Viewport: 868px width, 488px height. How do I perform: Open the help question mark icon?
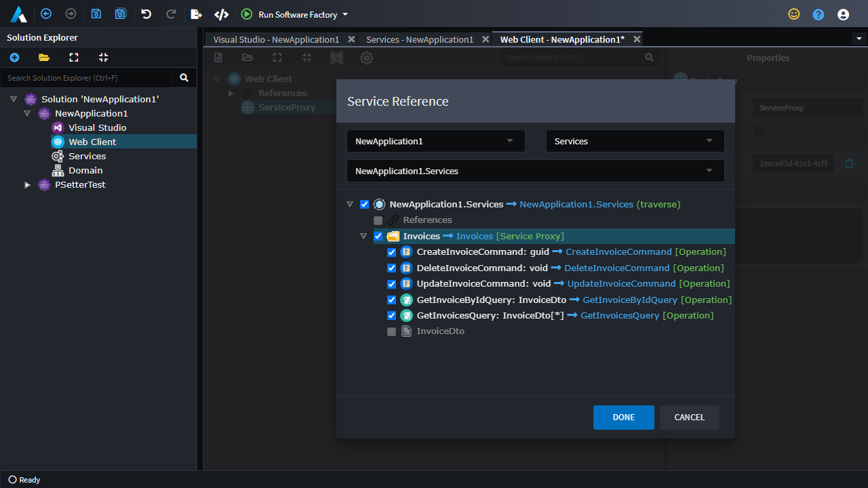pos(818,14)
